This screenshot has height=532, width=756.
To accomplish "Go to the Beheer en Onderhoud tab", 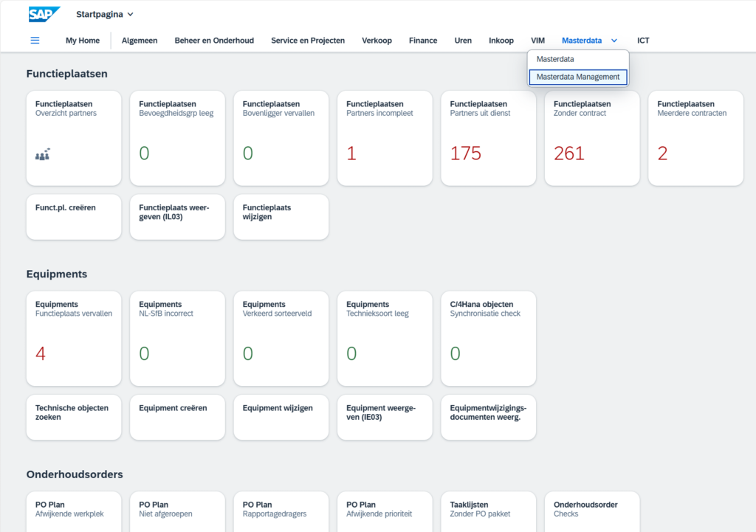I will pyautogui.click(x=214, y=41).
